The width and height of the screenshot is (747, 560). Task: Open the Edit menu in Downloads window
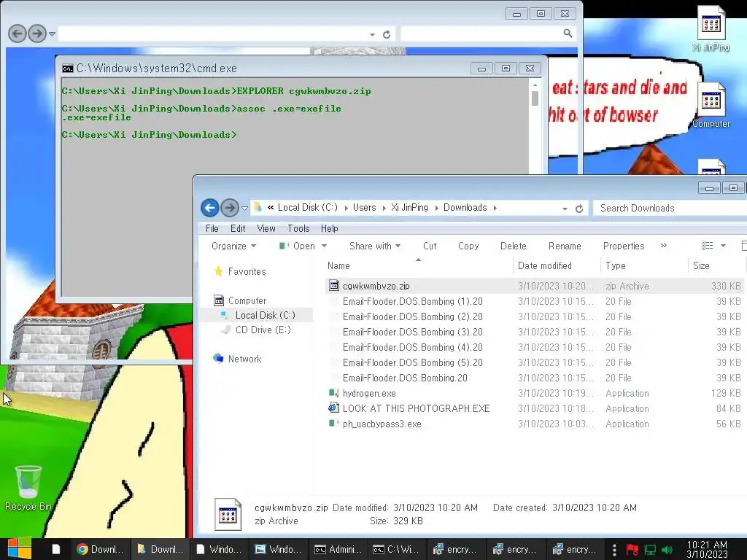(238, 228)
